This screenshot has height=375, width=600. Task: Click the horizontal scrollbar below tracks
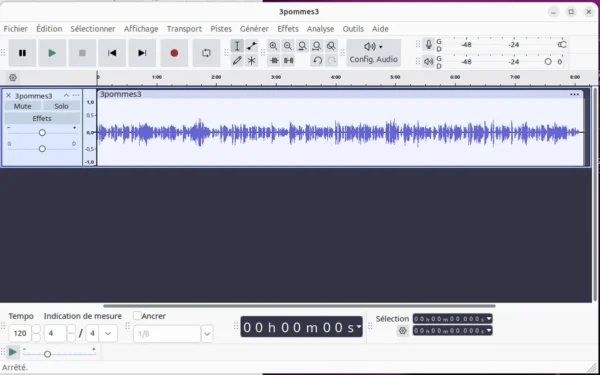pos(299,306)
